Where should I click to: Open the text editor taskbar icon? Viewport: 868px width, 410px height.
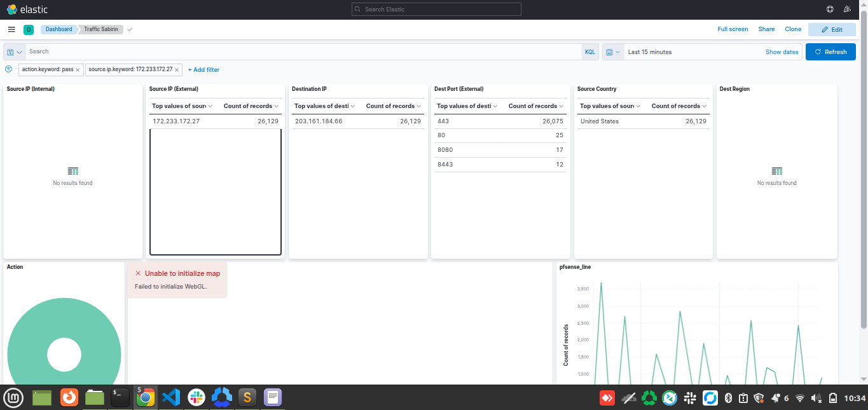pos(273,398)
